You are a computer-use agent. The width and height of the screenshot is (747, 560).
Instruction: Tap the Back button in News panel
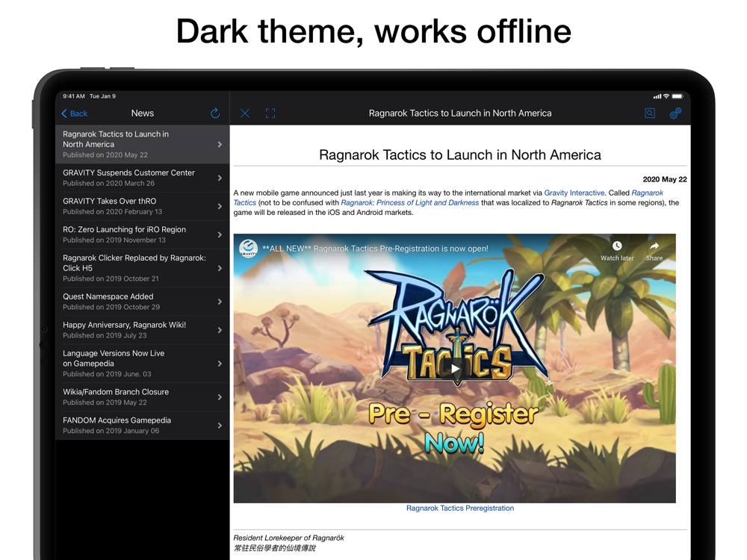click(74, 113)
